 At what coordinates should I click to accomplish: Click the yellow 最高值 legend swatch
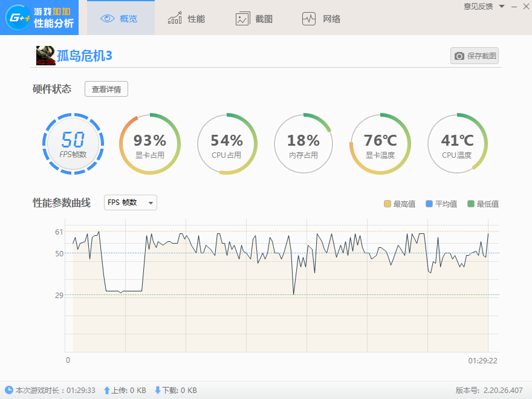(387, 204)
